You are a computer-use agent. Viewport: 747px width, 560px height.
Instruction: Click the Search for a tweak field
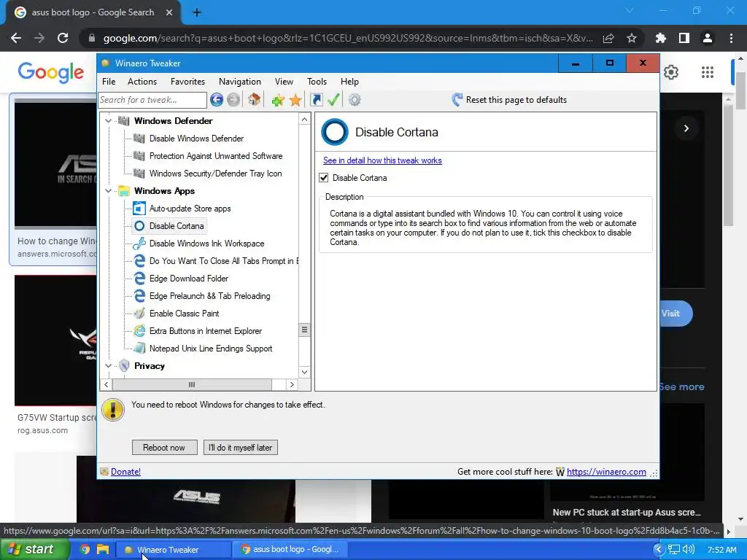(x=152, y=99)
